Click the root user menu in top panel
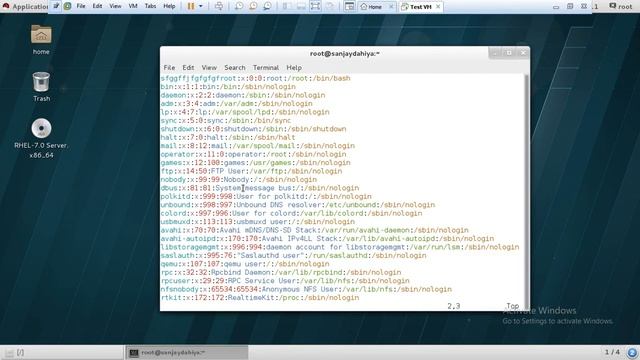The height and width of the screenshot is (360, 640). tap(621, 6)
